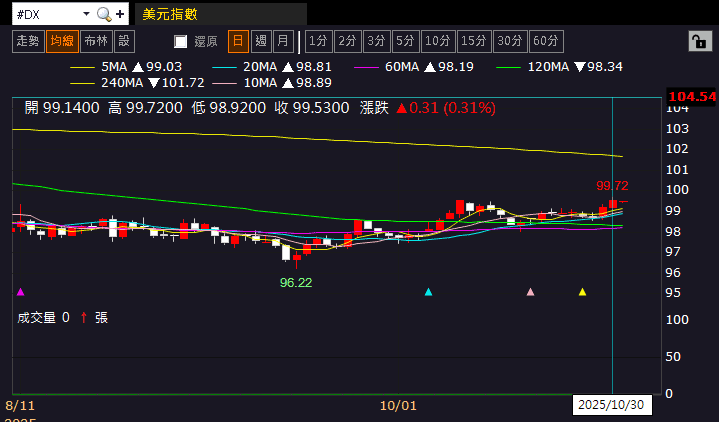The image size is (719, 422).
Task: Click the 10MA 98.89 legend entry
Action: pos(272,83)
